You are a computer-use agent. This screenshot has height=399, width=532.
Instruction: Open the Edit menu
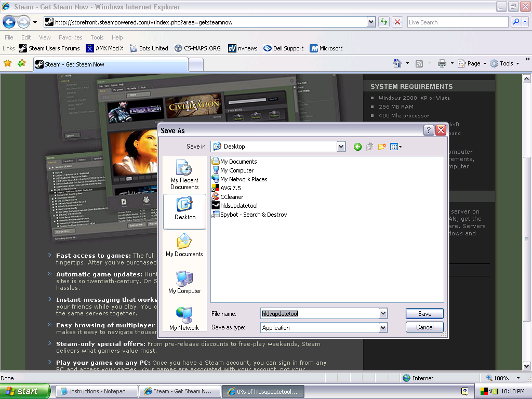pyautogui.click(x=26, y=37)
